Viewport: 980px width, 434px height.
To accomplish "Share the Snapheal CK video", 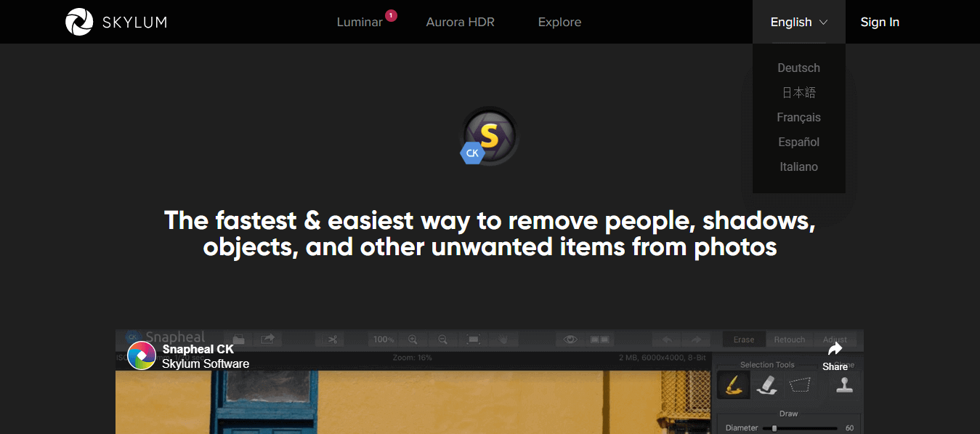I will [835, 356].
